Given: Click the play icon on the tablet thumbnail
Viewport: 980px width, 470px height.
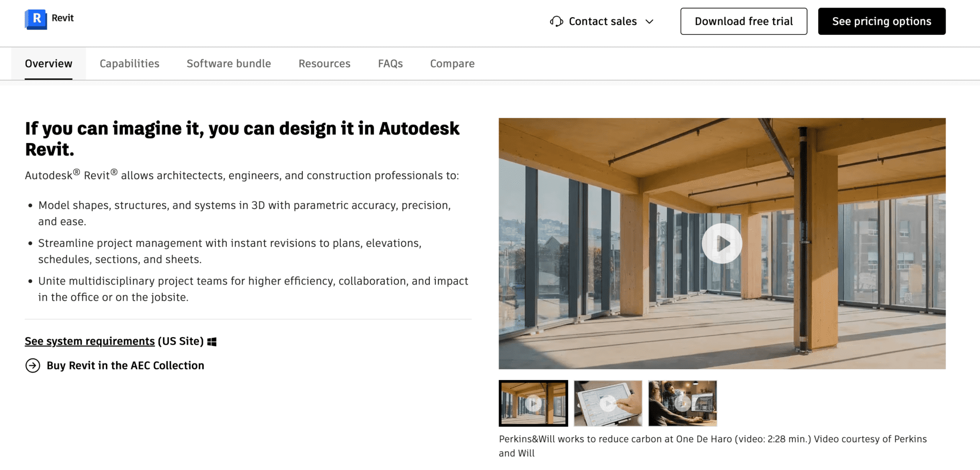Looking at the screenshot, I should (x=608, y=403).
